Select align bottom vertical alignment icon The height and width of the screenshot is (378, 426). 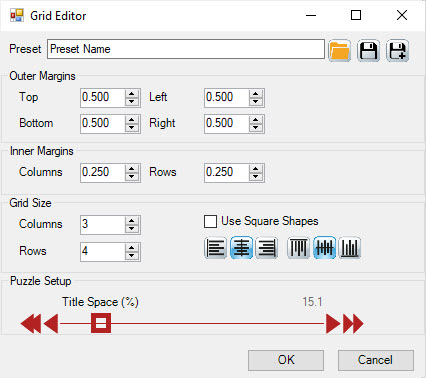pos(350,248)
